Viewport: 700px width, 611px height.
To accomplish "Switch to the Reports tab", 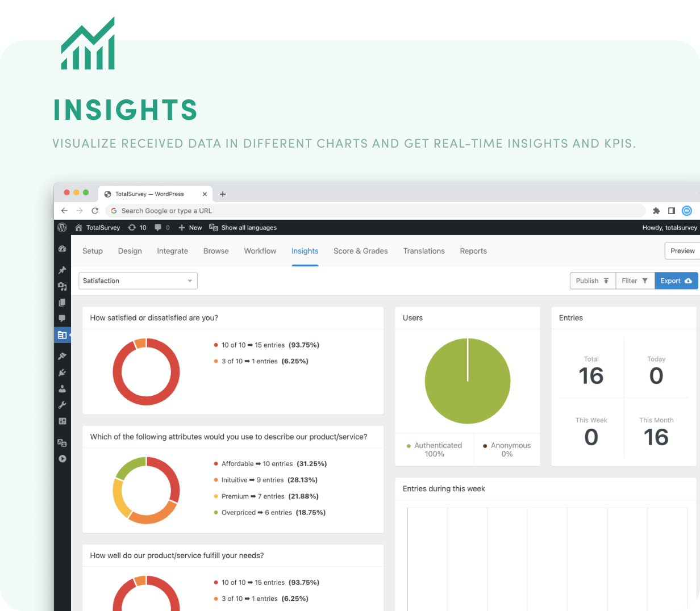I will tap(473, 251).
